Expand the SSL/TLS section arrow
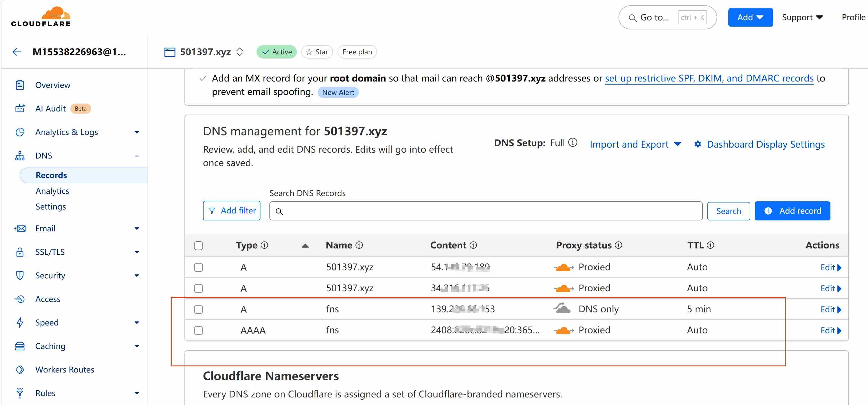 (x=137, y=252)
